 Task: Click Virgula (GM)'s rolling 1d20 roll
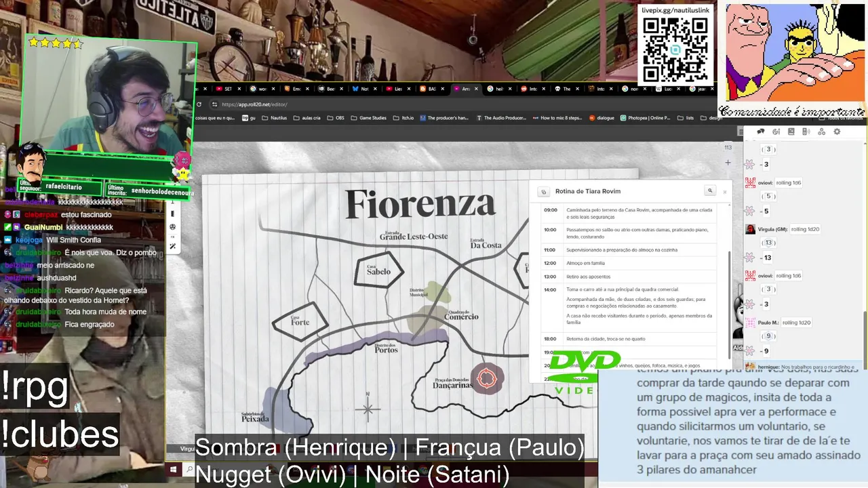pos(804,229)
